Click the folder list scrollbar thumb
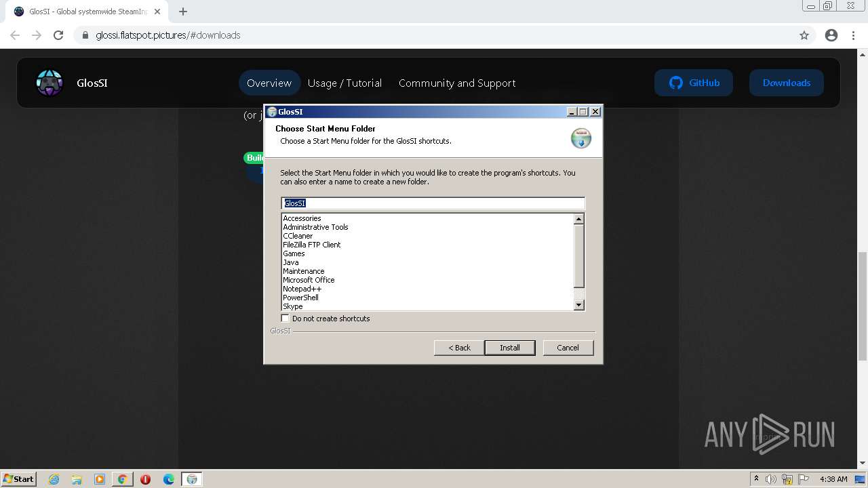Image resolution: width=868 pixels, height=488 pixels. pos(578,256)
